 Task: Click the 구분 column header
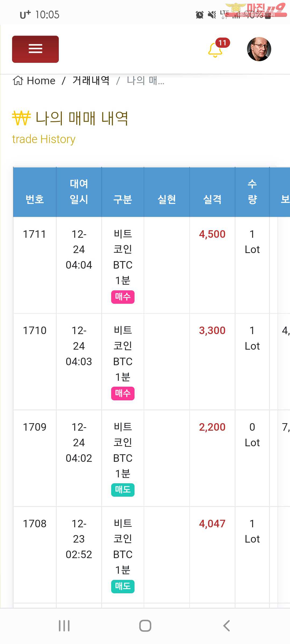pos(123,199)
